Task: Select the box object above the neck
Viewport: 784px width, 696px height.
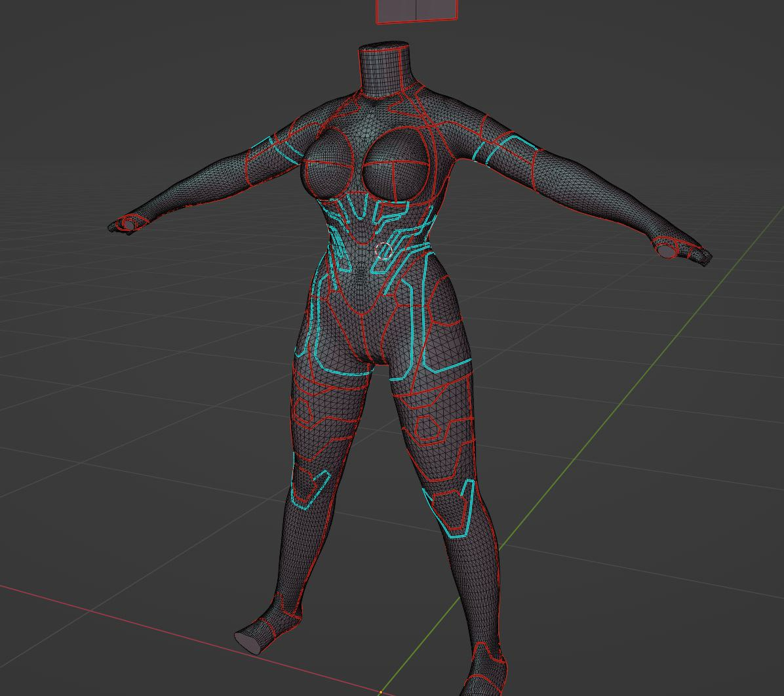Action: tap(416, 10)
